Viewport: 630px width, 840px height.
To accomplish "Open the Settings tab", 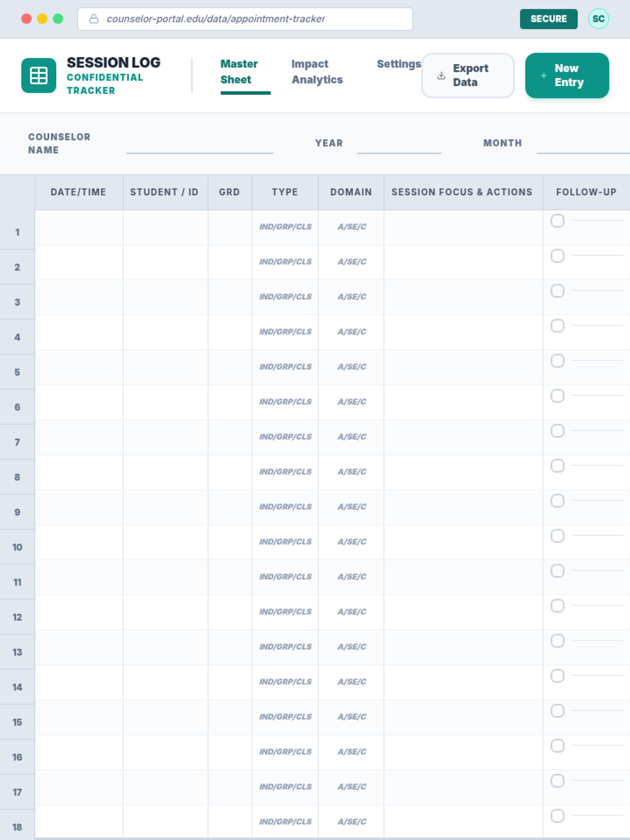I will point(398,64).
